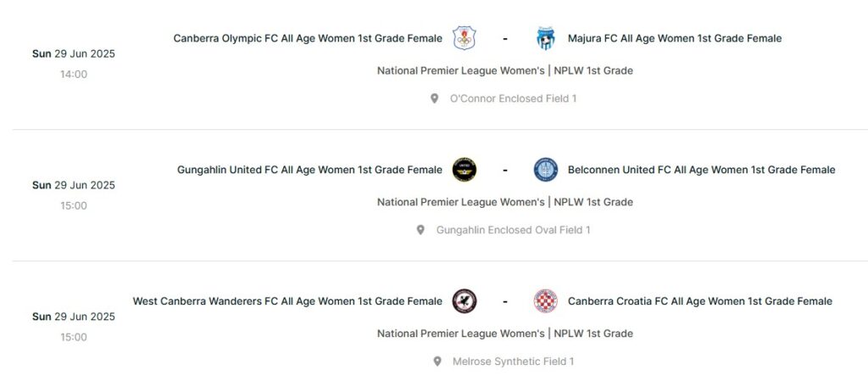
Task: Open Canberra Olympic FC All Age Women team
Action: click(308, 38)
